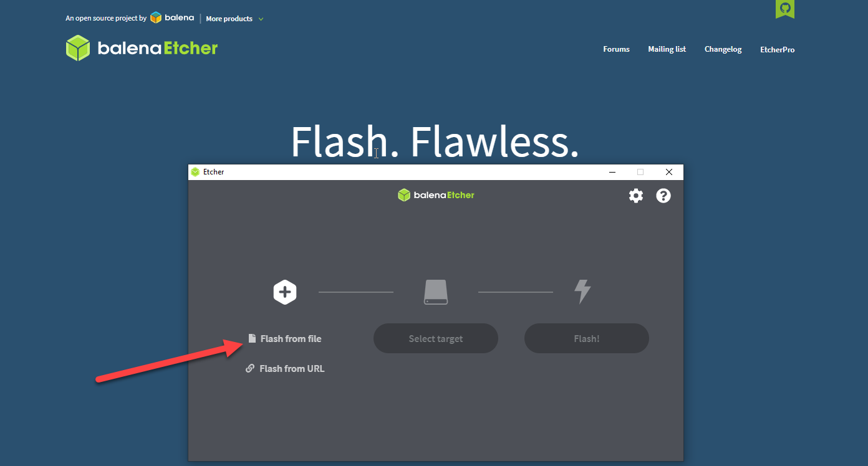This screenshot has height=466, width=868.
Task: Choose Flash from URL
Action: pyautogui.click(x=285, y=369)
